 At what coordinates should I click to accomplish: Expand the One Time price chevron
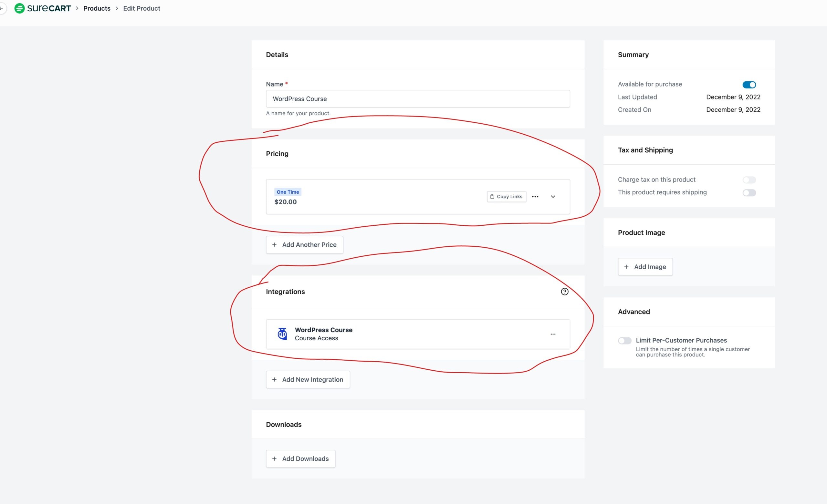click(x=553, y=197)
